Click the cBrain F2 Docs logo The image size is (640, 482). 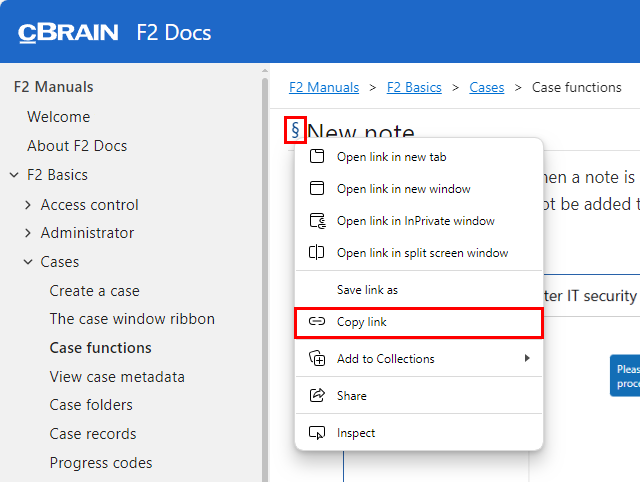tap(115, 32)
